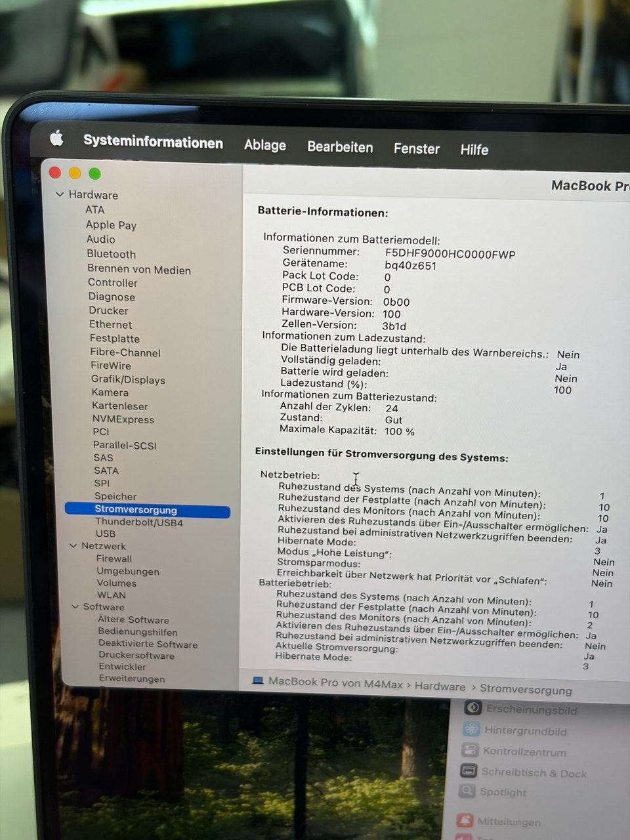Zoom the window with green button

click(94, 174)
